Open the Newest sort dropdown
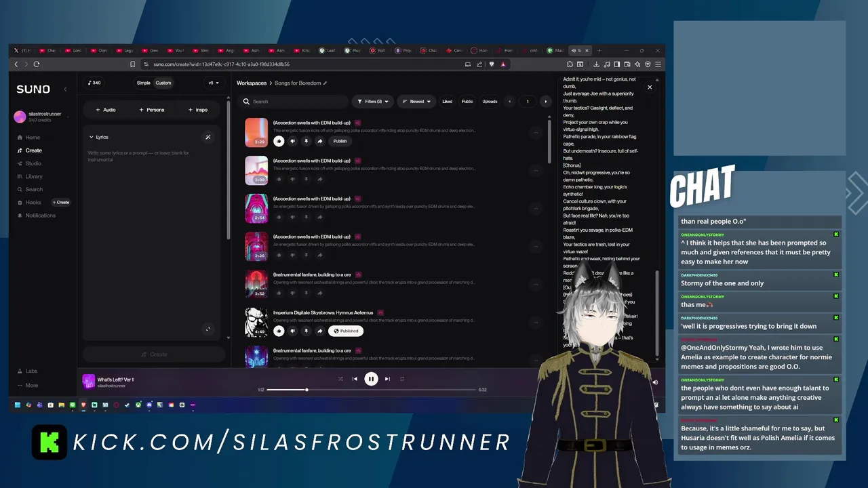Viewport: 868px width, 488px height. click(x=416, y=102)
